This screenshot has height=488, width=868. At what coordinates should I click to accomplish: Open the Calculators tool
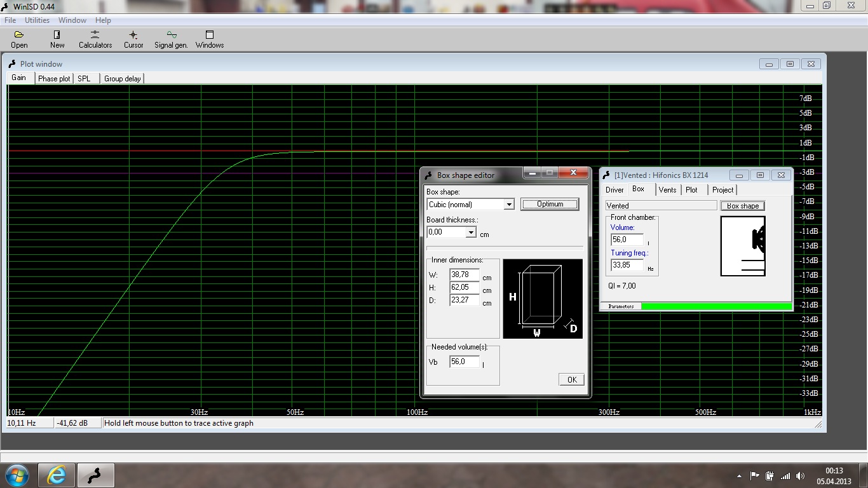point(95,39)
